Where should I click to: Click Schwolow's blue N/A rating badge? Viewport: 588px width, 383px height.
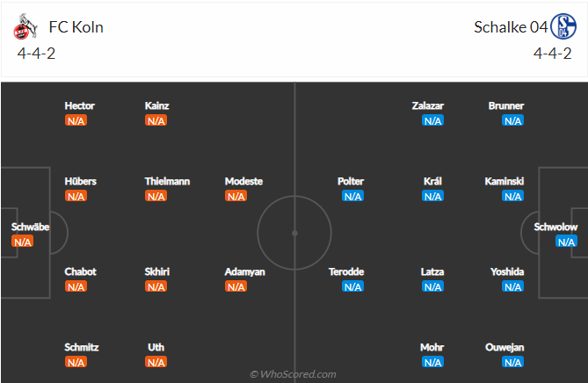(x=566, y=242)
